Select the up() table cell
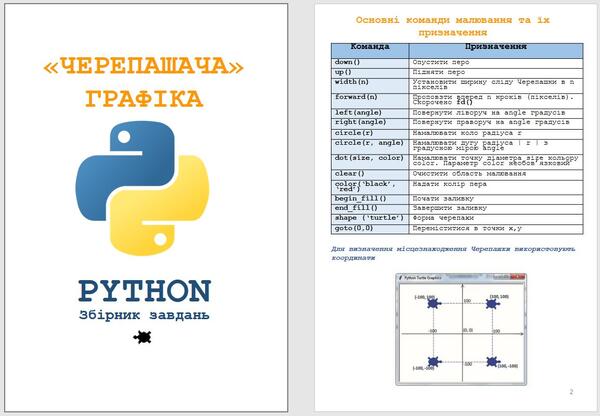The image size is (600, 416). tap(370, 73)
